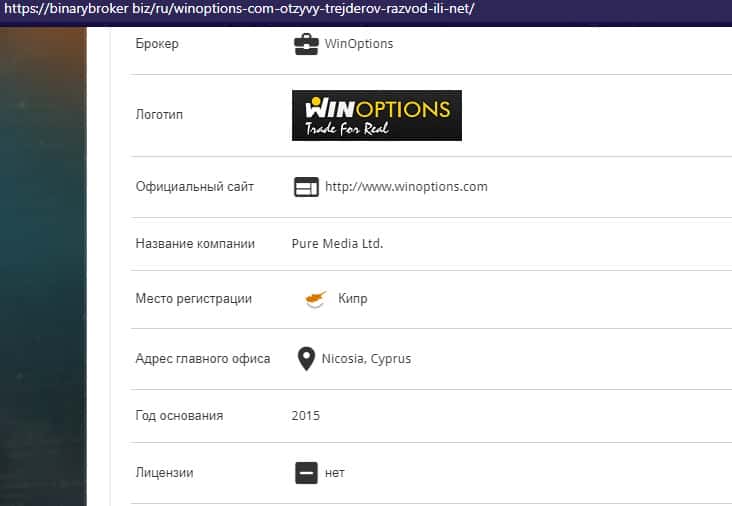This screenshot has width=732, height=506.
Task: Click the map pin location icon
Action: point(307,359)
